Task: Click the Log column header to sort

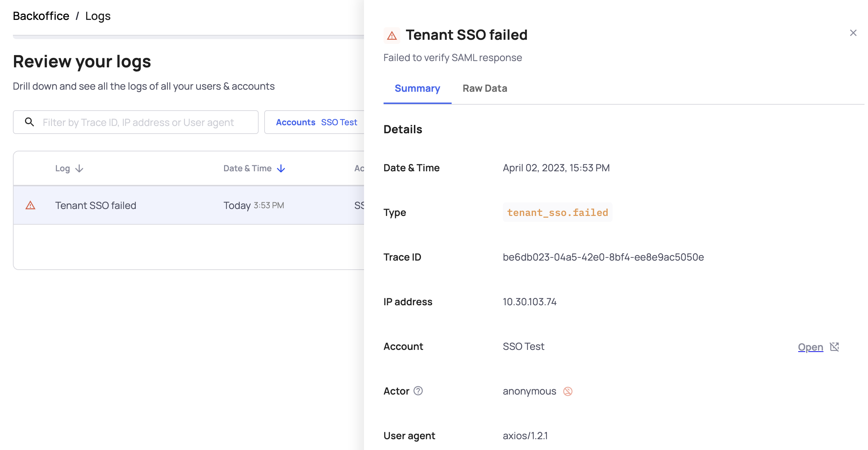Action: click(63, 168)
